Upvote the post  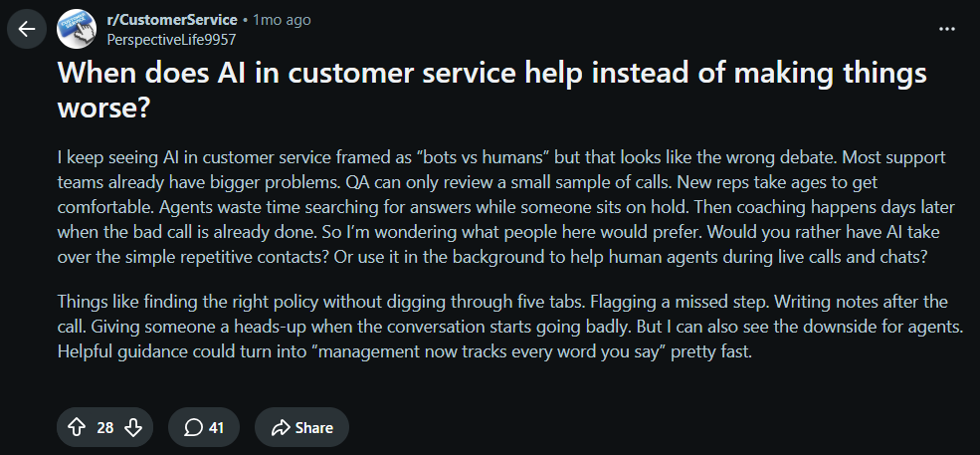(77, 427)
